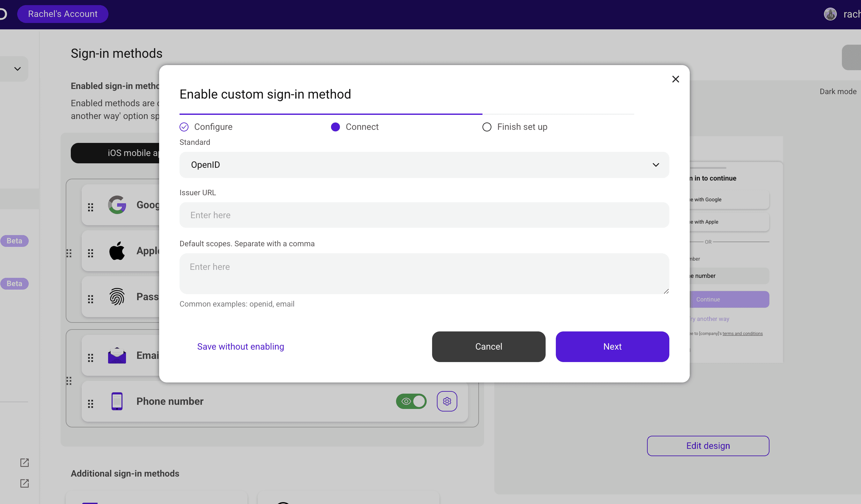The height and width of the screenshot is (504, 861).
Task: Click the Phone number drag handle icon
Action: 91,404
